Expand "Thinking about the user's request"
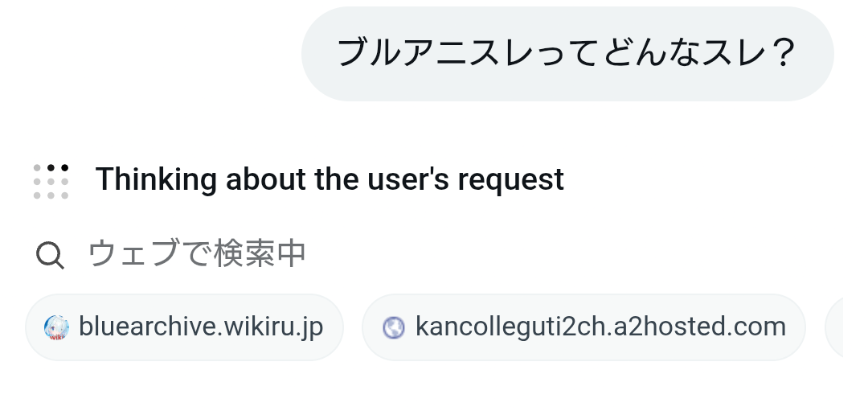868x411 pixels. (x=330, y=179)
